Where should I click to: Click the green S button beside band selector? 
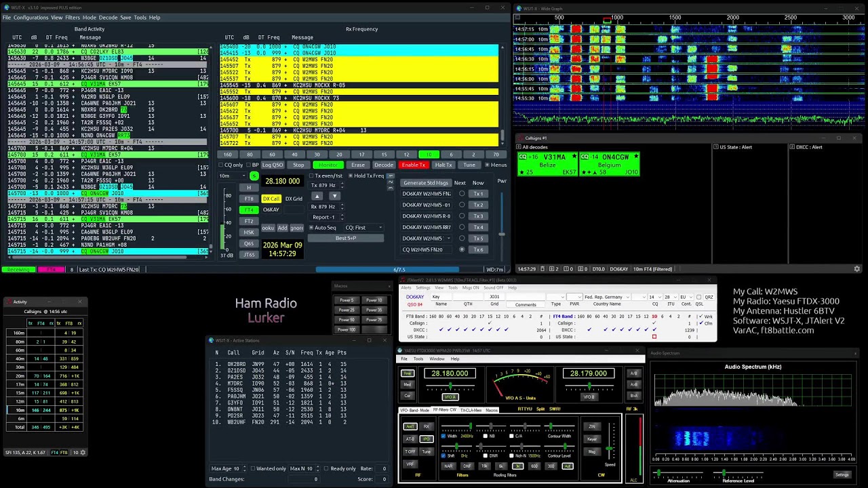point(254,176)
